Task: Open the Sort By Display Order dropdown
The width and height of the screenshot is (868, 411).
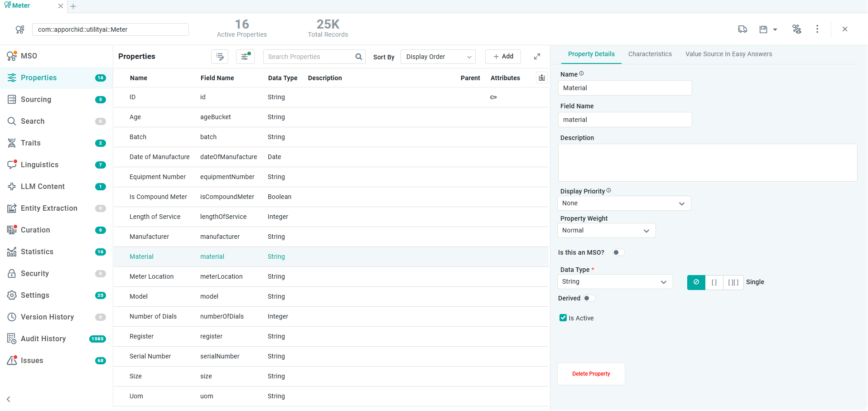Action: 438,57
